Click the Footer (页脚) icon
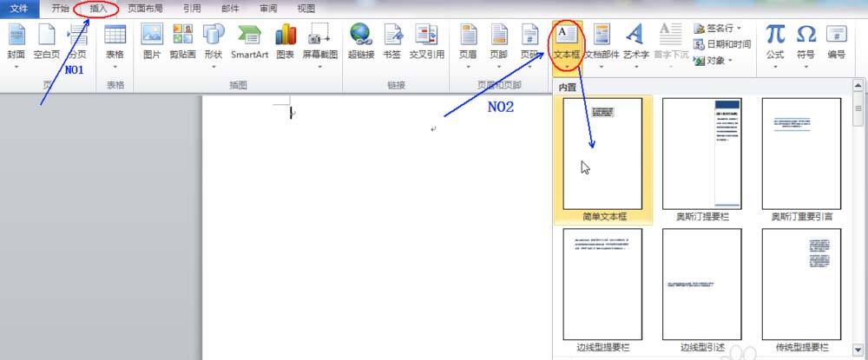 [499, 35]
